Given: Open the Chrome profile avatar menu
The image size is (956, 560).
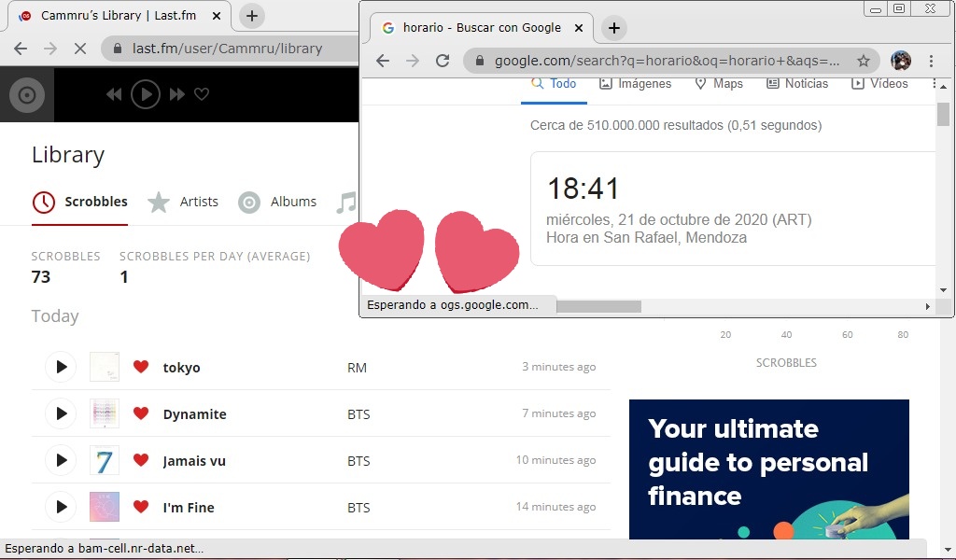Looking at the screenshot, I should (901, 61).
